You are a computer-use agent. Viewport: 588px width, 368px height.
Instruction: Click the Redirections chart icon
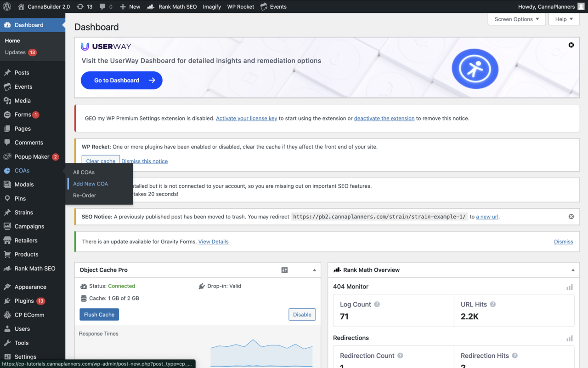pos(570,339)
